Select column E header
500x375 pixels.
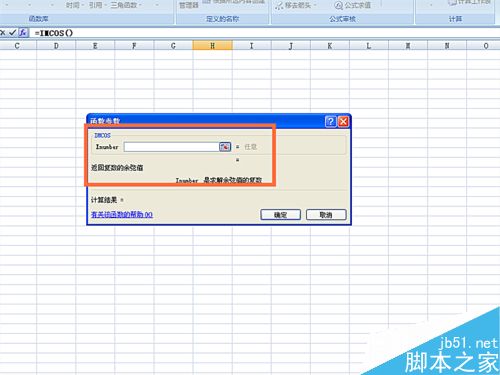coord(95,46)
